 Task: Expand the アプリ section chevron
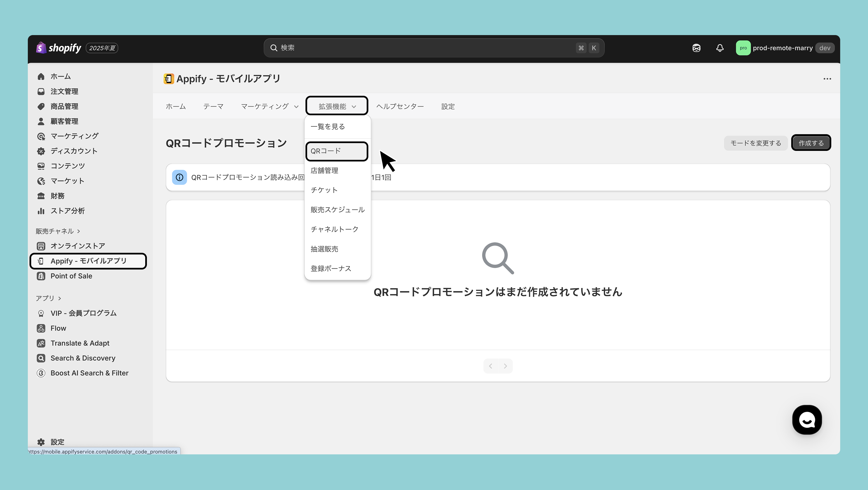pos(60,298)
